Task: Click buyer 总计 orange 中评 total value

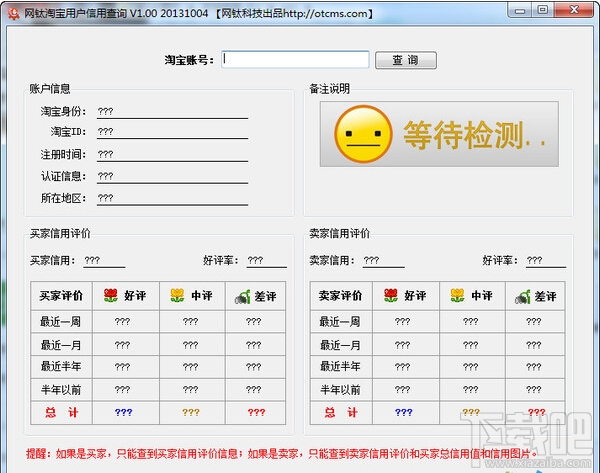Action: tap(191, 413)
